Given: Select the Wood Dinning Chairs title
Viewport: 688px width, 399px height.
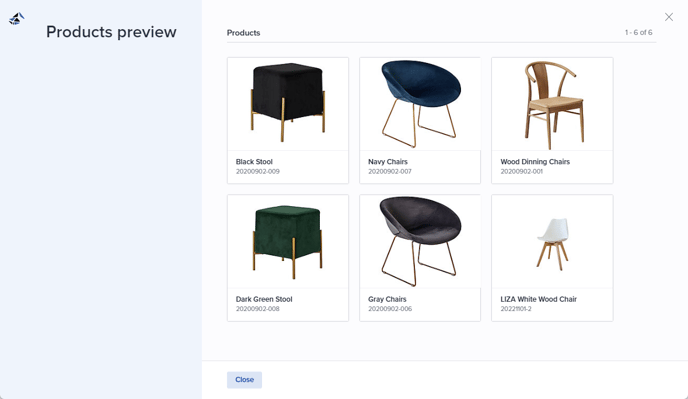Looking at the screenshot, I should click(535, 162).
